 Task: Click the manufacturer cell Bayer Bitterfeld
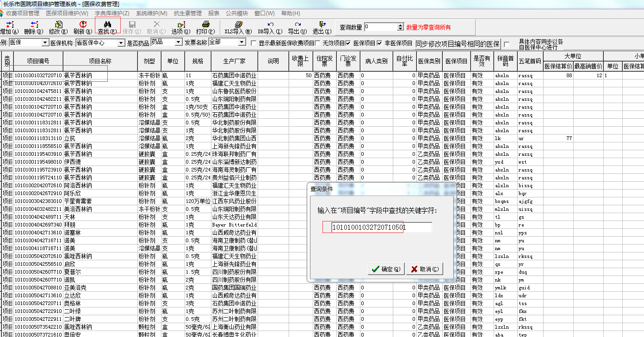tap(235, 225)
